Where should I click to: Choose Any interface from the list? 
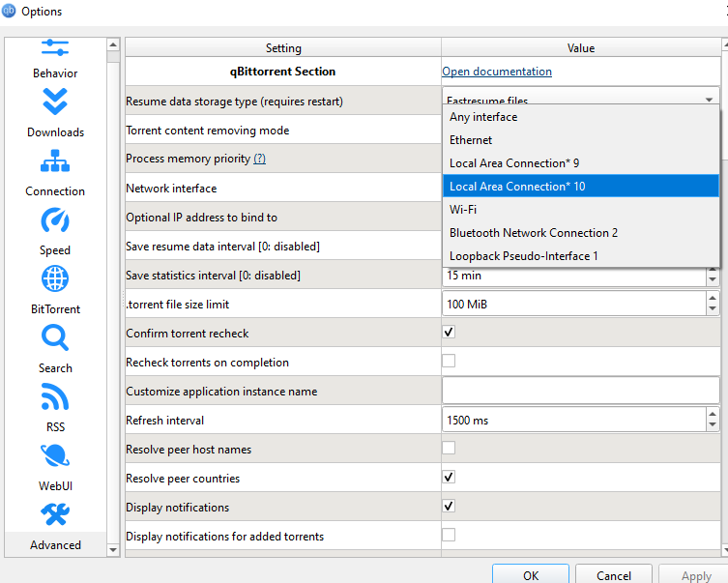pyautogui.click(x=581, y=117)
